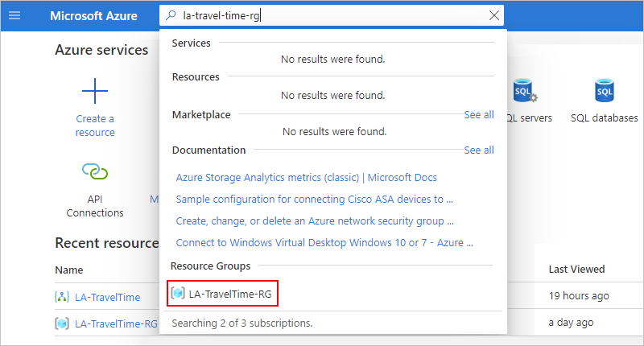Viewport: 644px width, 346px height.
Task: Click the API Connections icon
Action: pos(95,171)
